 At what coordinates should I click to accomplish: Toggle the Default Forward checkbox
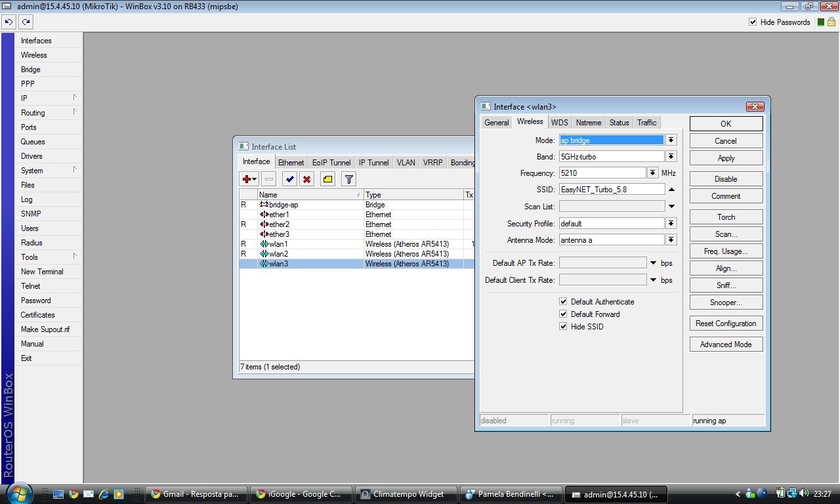coord(563,314)
